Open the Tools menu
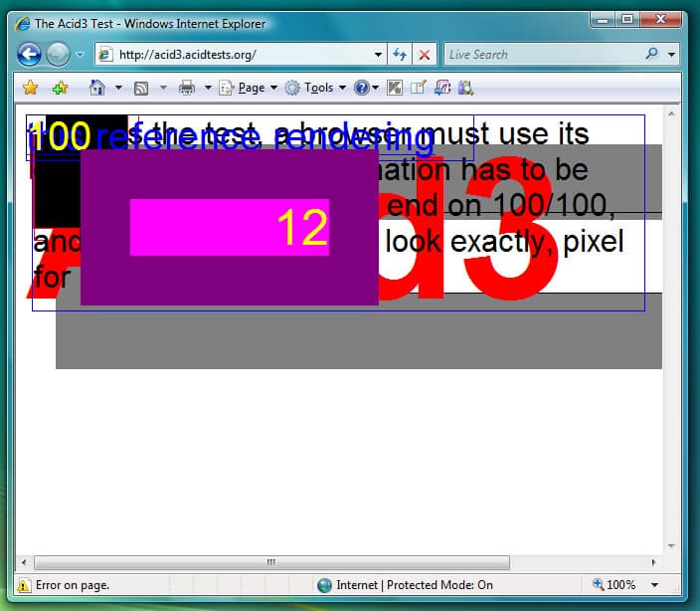 coord(315,88)
